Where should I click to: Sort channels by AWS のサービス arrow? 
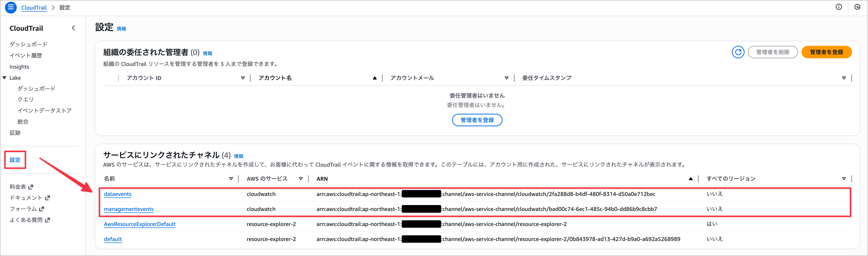301,179
